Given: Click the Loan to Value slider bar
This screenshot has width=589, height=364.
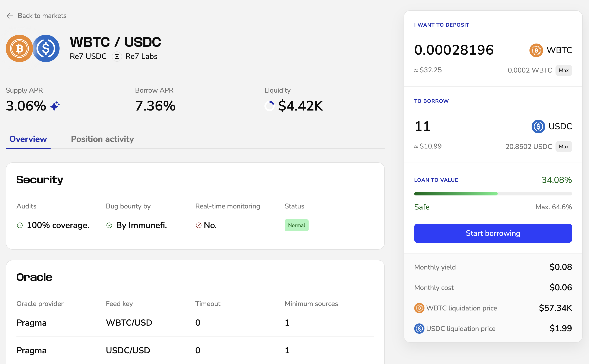Looking at the screenshot, I should 493,194.
